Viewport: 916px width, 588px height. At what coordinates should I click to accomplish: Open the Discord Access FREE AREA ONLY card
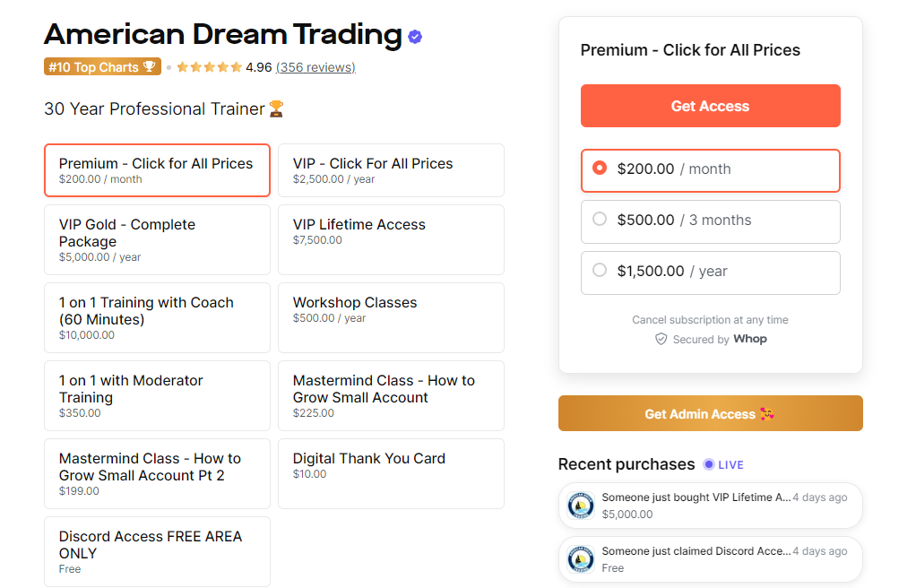tap(157, 551)
